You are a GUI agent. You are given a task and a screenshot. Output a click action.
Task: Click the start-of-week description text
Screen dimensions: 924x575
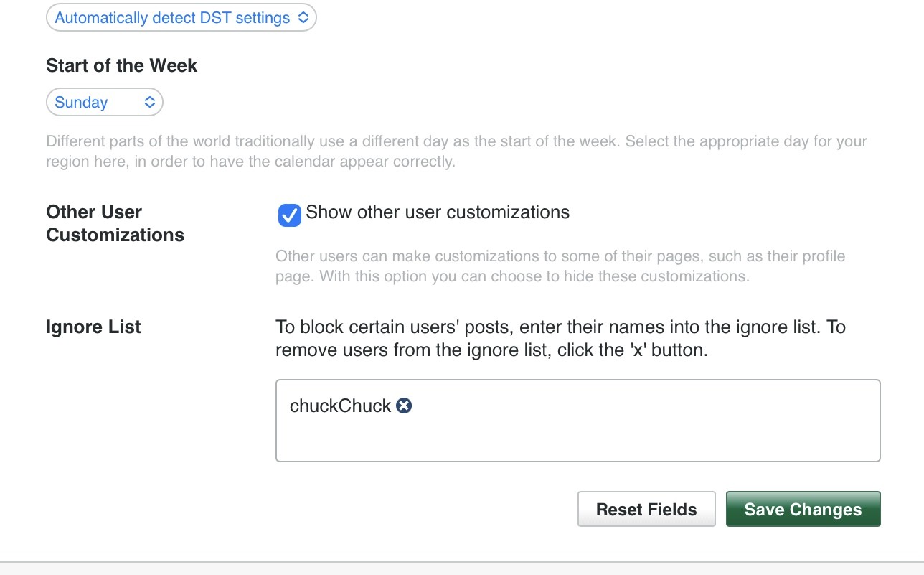coord(456,151)
